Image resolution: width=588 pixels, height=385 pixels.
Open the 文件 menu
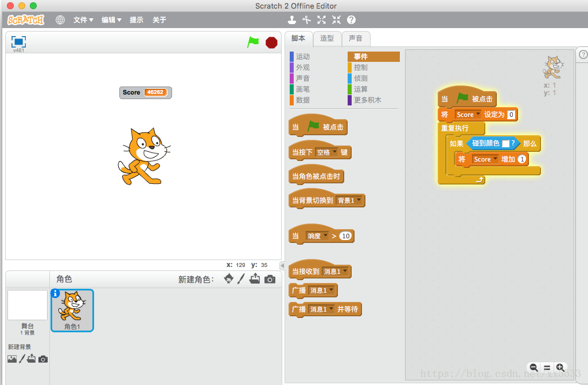83,20
